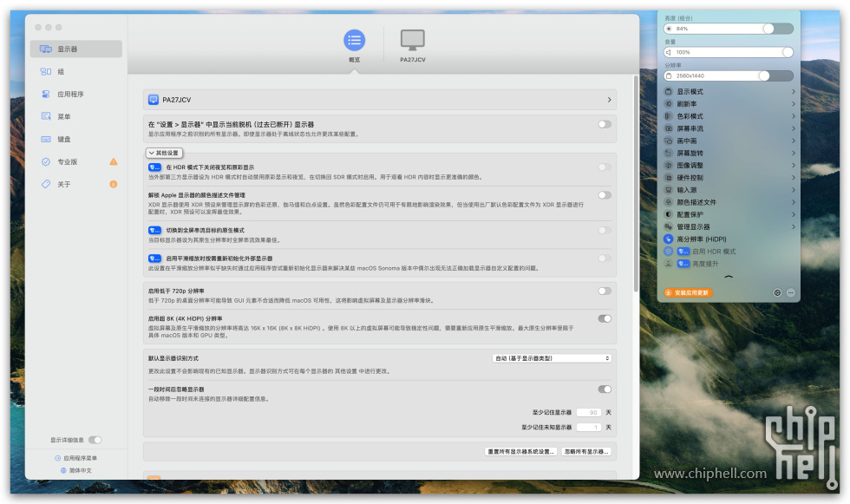Image resolution: width=850 pixels, height=504 pixels.
Task: Click Pro badge beside 在 HDR 模式下关闭夜览
Action: point(155,167)
